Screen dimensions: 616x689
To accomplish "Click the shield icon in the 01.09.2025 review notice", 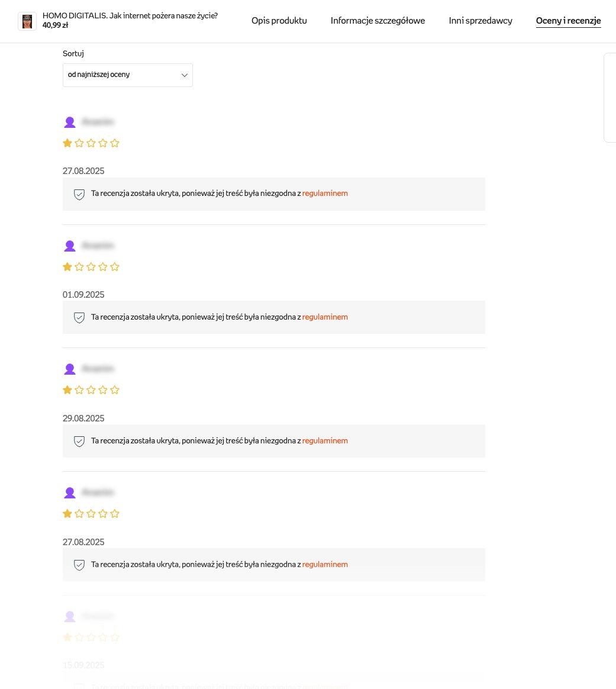I will [79, 317].
